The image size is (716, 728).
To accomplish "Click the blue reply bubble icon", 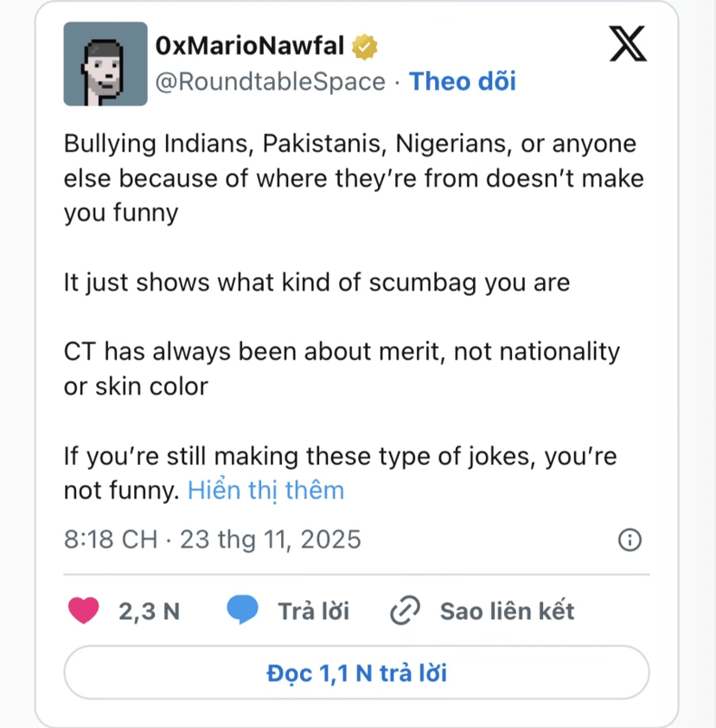I will (243, 610).
